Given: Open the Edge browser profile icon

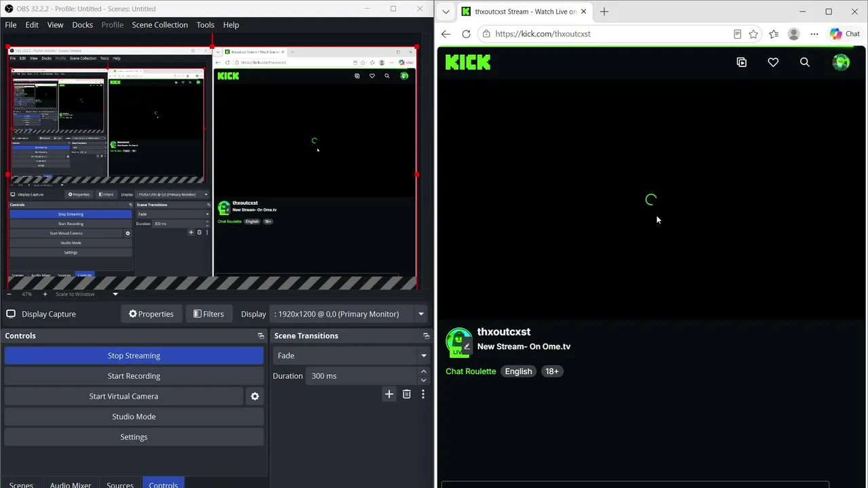Looking at the screenshot, I should pos(794,34).
